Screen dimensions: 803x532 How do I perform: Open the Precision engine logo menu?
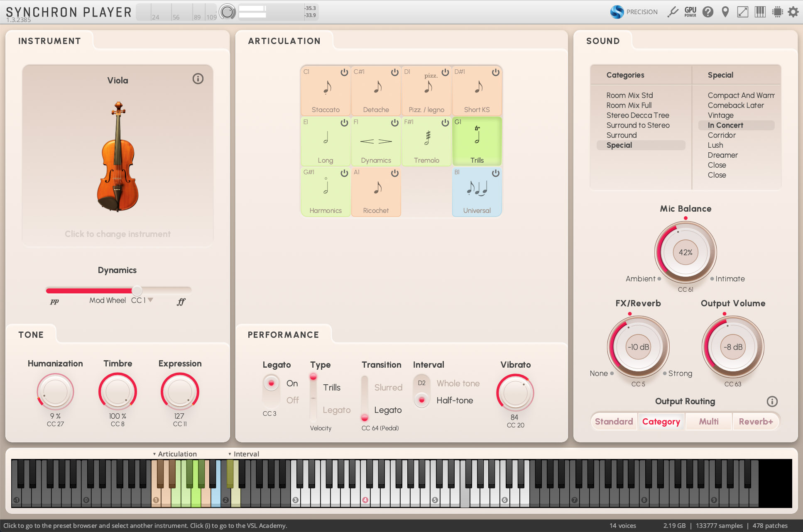click(x=617, y=12)
